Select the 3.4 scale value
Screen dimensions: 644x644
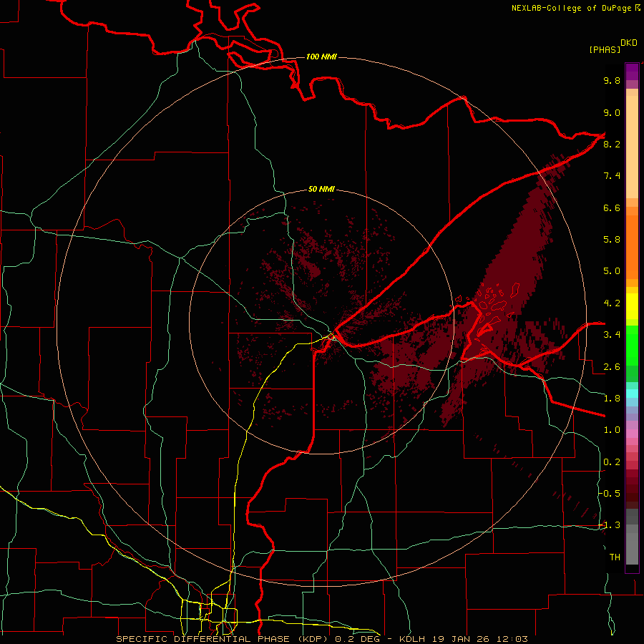(612, 335)
